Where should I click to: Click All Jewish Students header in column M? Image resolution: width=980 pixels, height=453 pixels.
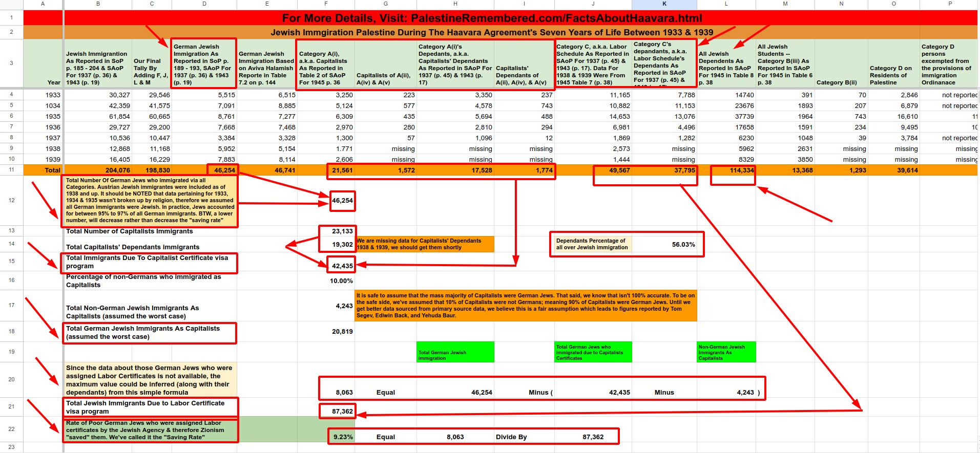785,64
